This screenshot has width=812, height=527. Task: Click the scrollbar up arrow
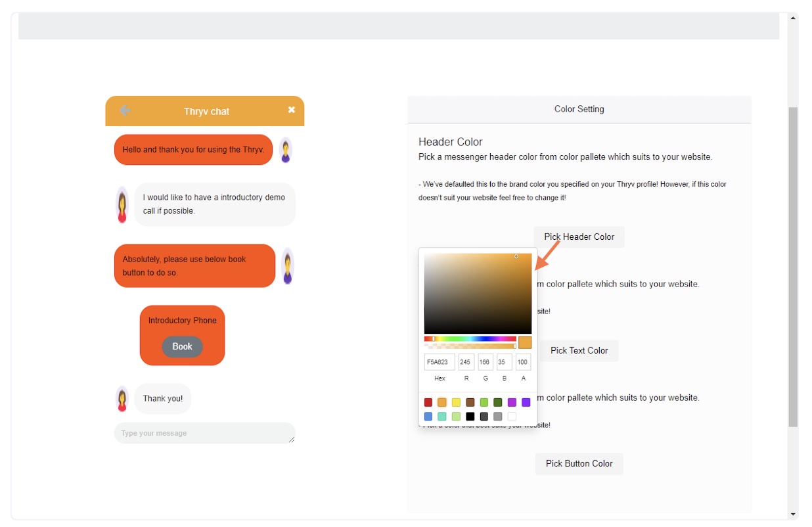(x=793, y=19)
